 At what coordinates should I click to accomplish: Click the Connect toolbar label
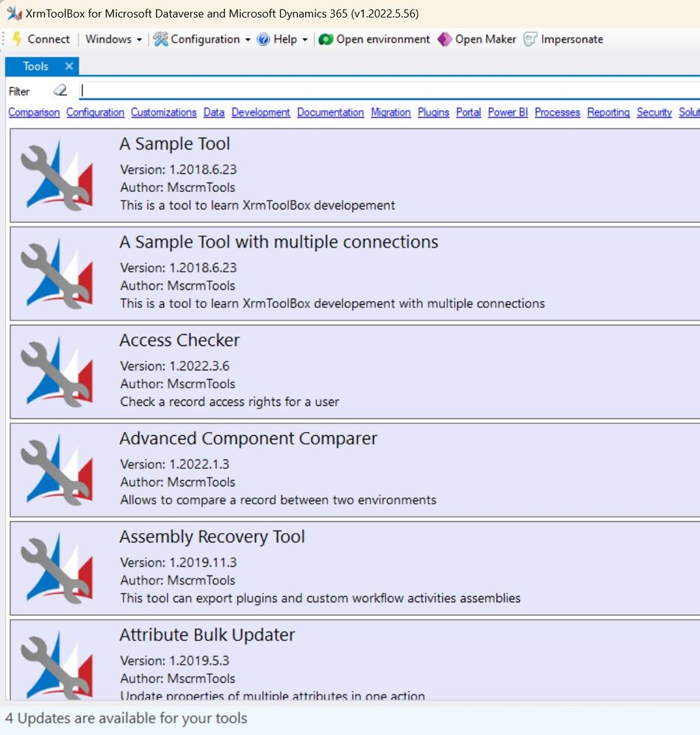(x=49, y=39)
